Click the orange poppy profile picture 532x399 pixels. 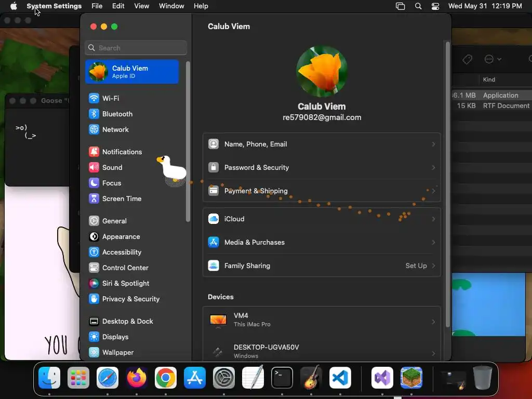(322, 71)
